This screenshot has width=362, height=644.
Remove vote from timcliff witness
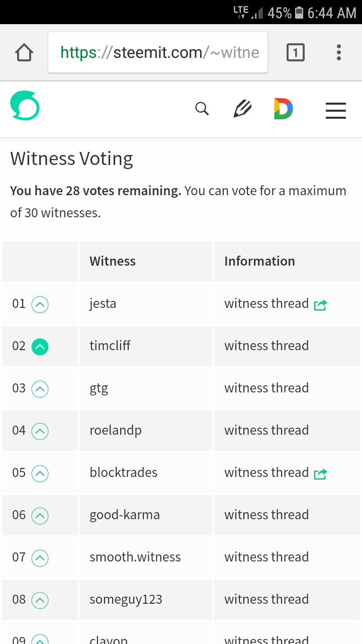pos(40,347)
